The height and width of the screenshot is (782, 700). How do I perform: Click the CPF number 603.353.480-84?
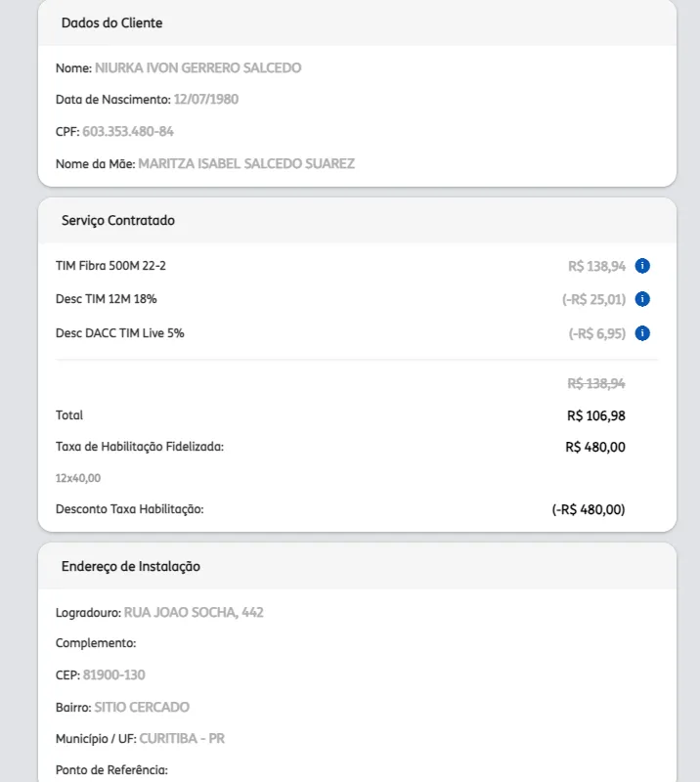click(x=128, y=132)
